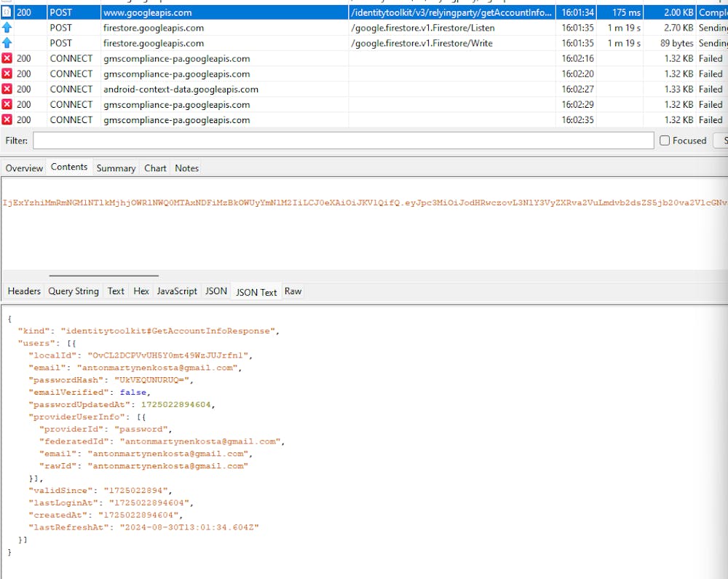
Task: Click the red failed icon on the 16:02:16 row
Action: coord(7,58)
